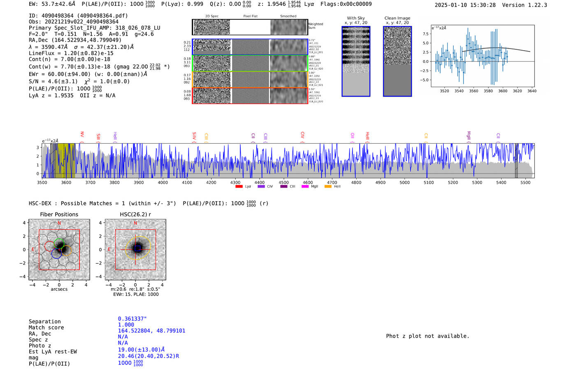Select the MgII marker above the spectrum
The image size is (576, 392).
coord(468,136)
